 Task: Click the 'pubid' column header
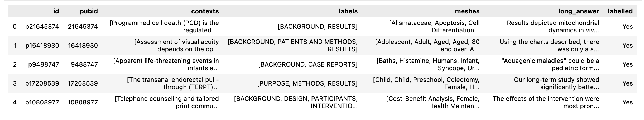tap(89, 11)
